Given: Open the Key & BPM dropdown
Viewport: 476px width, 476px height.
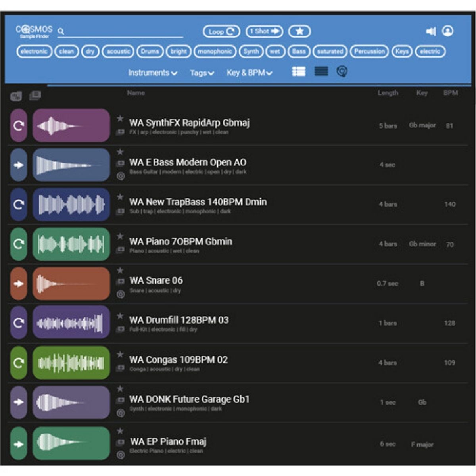Looking at the screenshot, I should (x=249, y=73).
